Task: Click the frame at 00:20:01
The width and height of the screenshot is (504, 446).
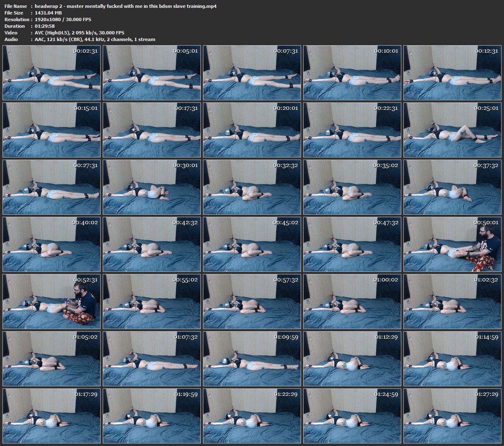Action: (252, 130)
